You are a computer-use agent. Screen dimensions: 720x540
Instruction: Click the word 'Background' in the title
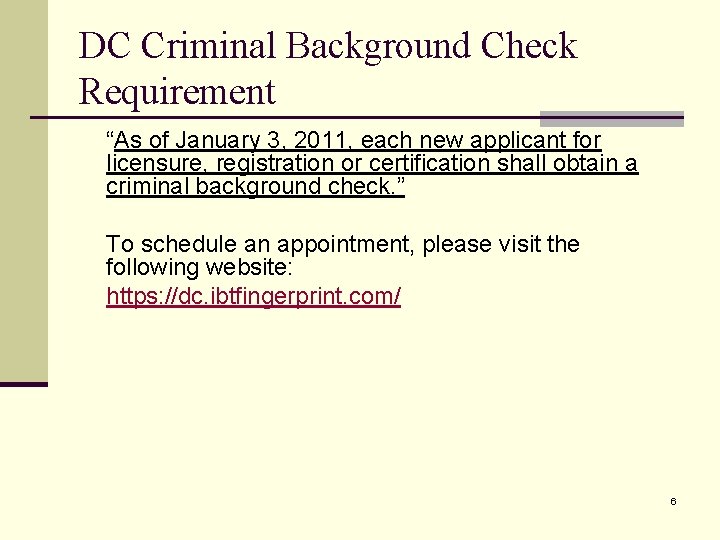378,46
